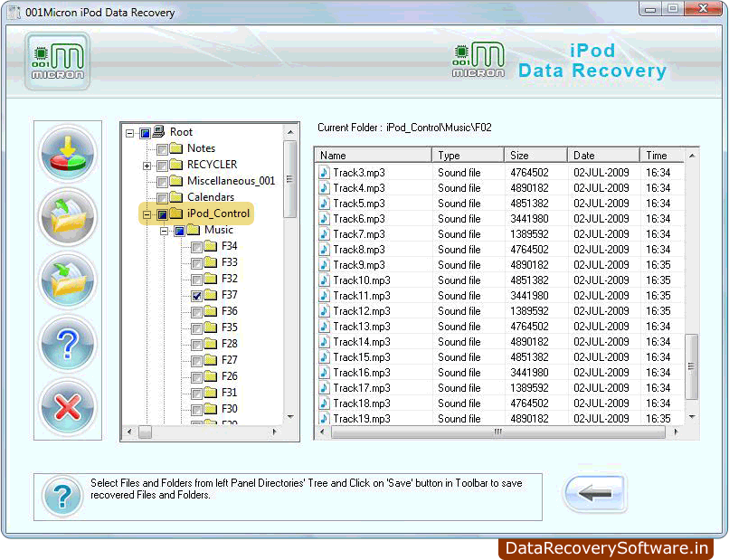Click the F28 folder icon
The height and width of the screenshot is (560, 729).
pos(211,344)
